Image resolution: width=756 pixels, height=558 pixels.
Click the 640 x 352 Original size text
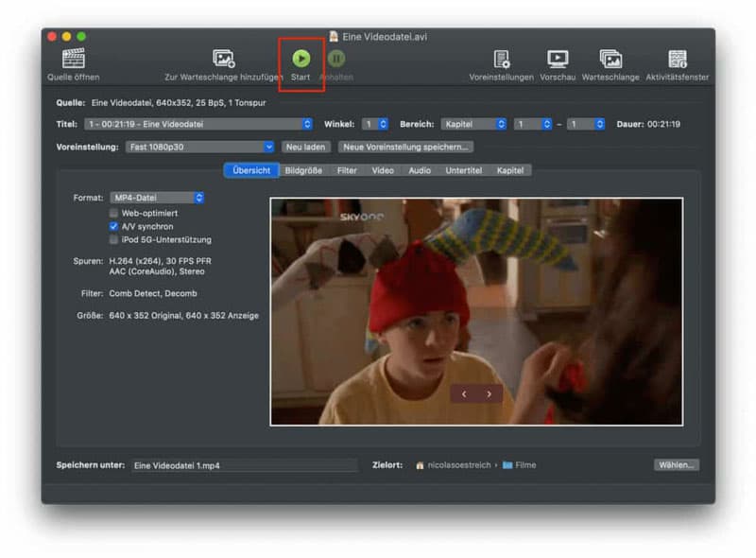pos(145,315)
